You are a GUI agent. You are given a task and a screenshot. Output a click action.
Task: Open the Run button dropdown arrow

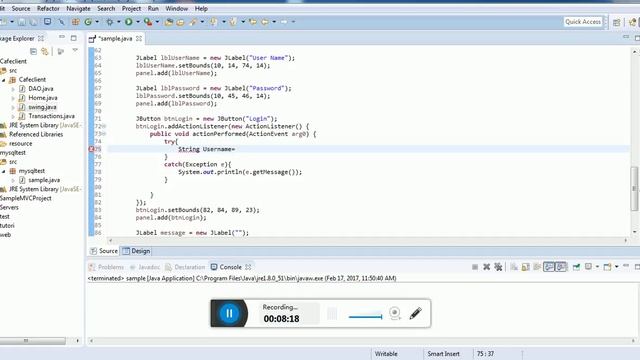pyautogui.click(x=138, y=22)
